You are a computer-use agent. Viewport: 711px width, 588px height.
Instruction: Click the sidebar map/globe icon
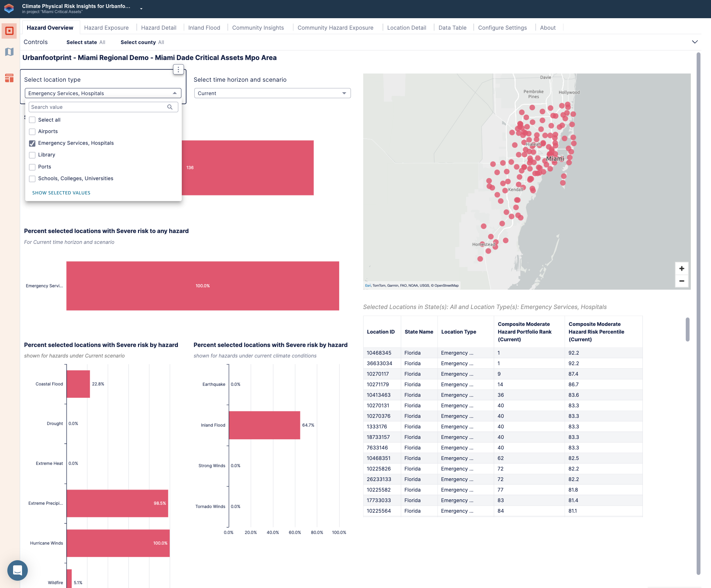click(x=9, y=52)
